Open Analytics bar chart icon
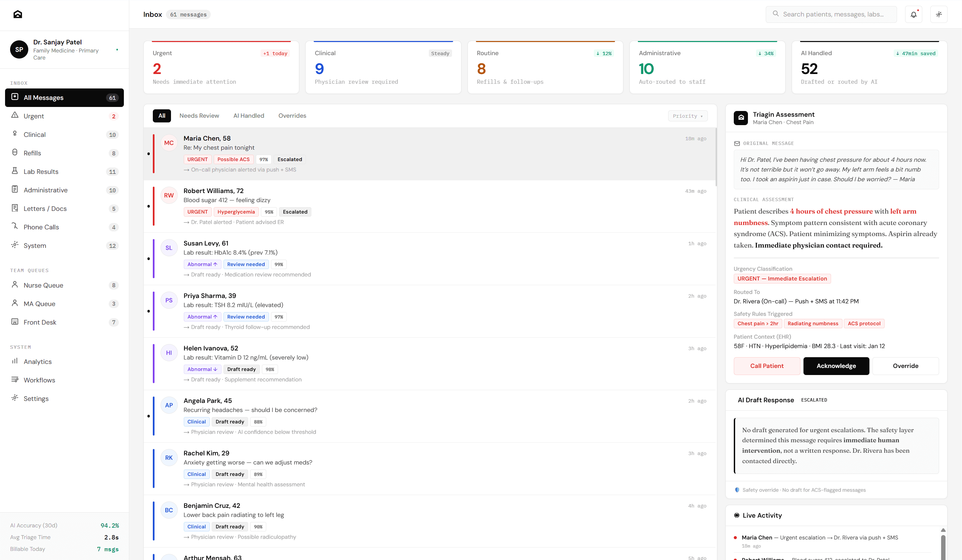The image size is (962, 560). [x=15, y=361]
